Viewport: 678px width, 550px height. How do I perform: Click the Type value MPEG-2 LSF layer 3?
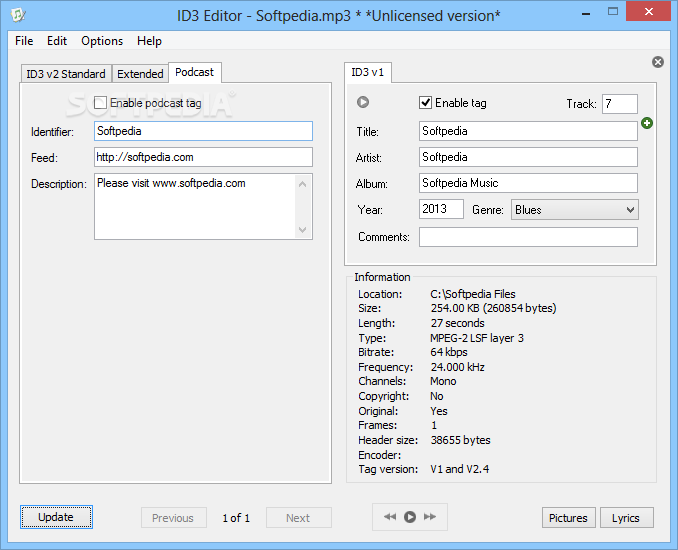[x=477, y=338]
